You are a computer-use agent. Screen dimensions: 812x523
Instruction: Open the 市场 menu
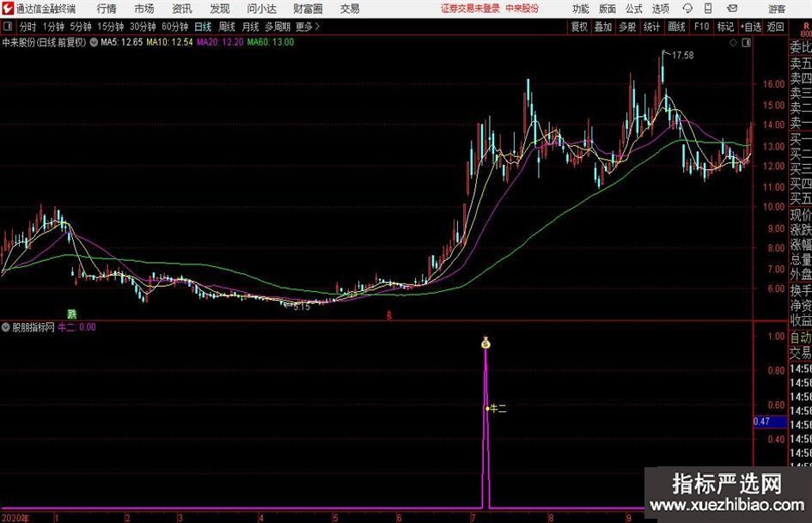coord(144,9)
